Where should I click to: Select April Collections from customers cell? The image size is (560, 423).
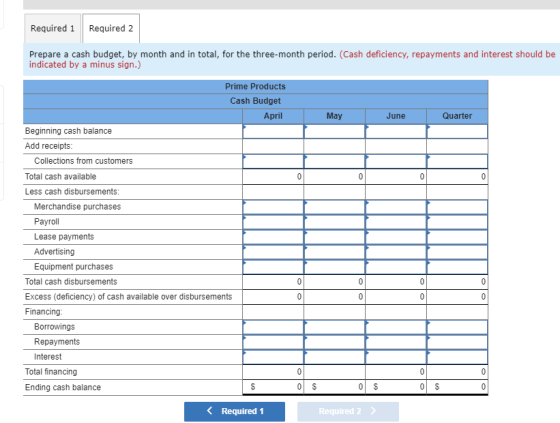click(273, 161)
